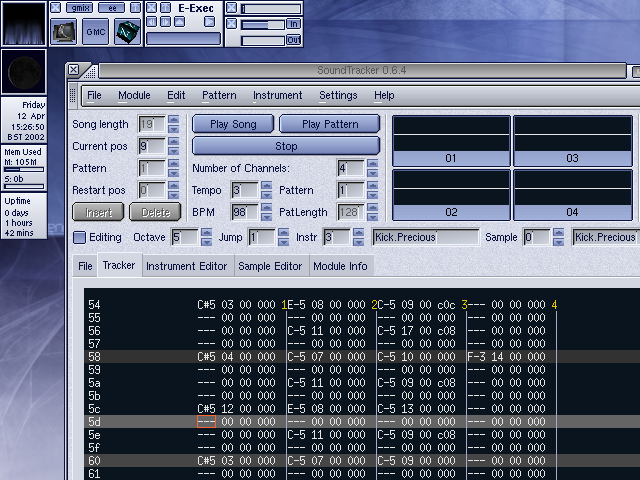Click the instrument name field Kick.Precious
The height and width of the screenshot is (480, 640).
pyautogui.click(x=426, y=237)
